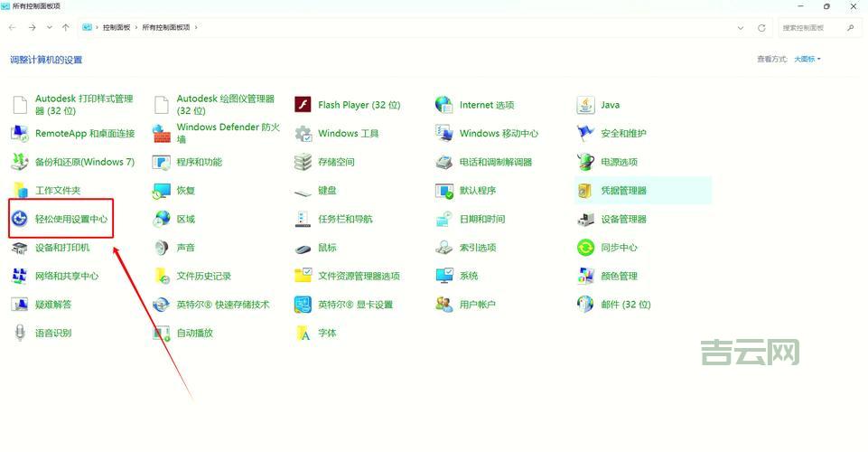Screen dimensions: 868x452
Task: Open 大图标 view mode dropdown
Action: click(x=807, y=60)
